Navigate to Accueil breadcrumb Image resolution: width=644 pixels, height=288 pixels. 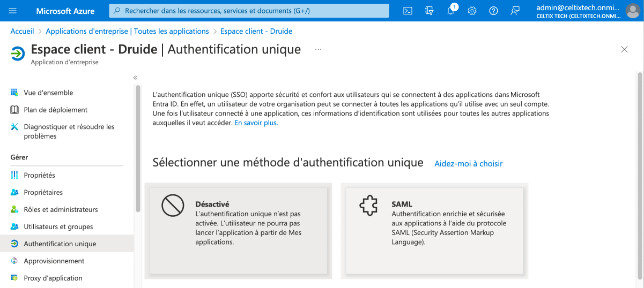pyautogui.click(x=22, y=31)
